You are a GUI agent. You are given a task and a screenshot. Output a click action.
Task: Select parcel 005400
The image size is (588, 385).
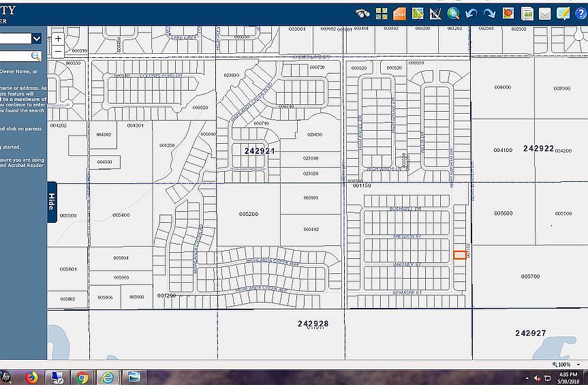(121, 215)
